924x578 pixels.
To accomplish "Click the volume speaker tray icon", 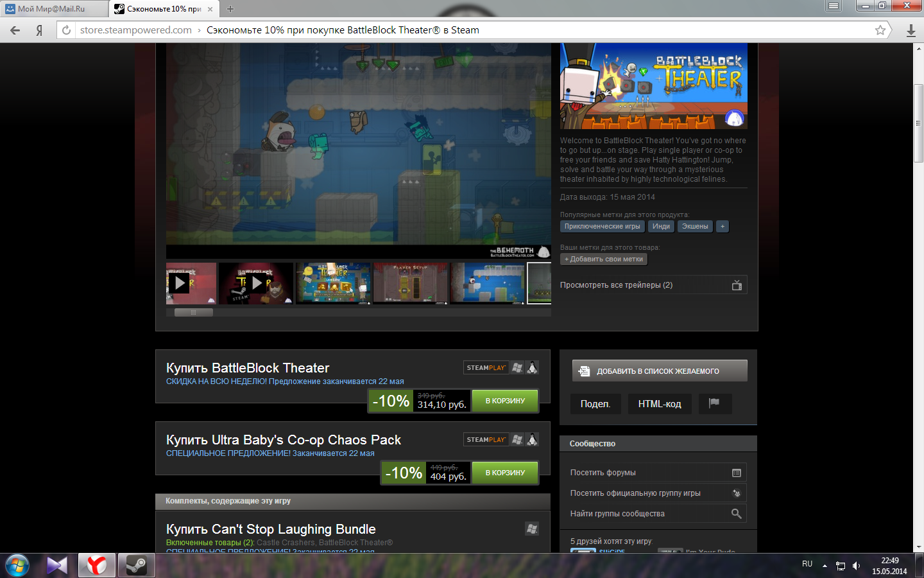I will (x=857, y=566).
